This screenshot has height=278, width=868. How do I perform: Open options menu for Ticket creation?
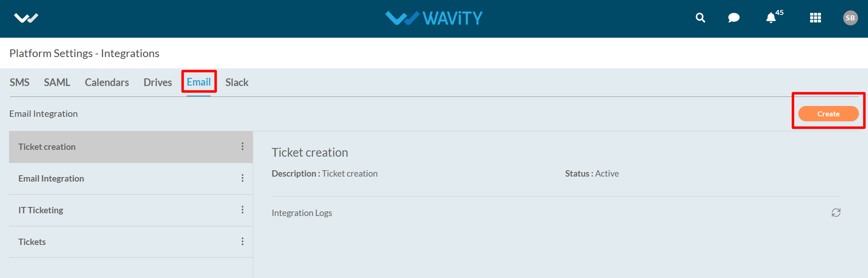[243, 147]
